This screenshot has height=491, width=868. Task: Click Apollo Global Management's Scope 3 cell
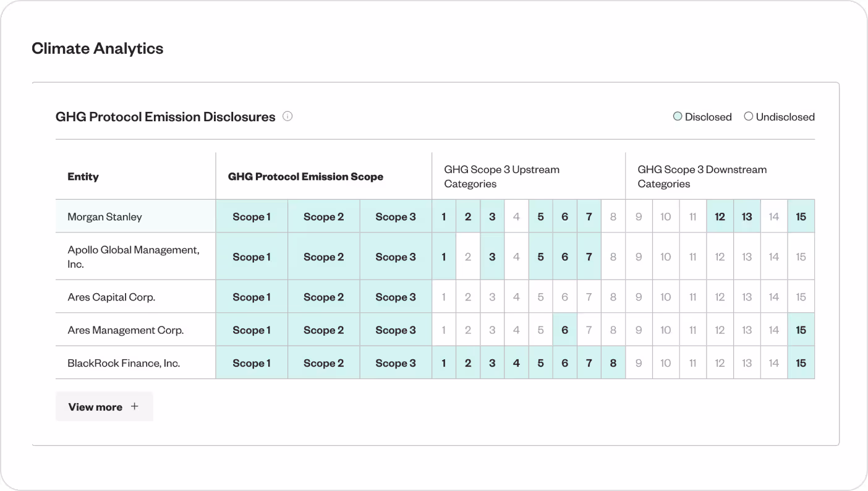tap(396, 257)
